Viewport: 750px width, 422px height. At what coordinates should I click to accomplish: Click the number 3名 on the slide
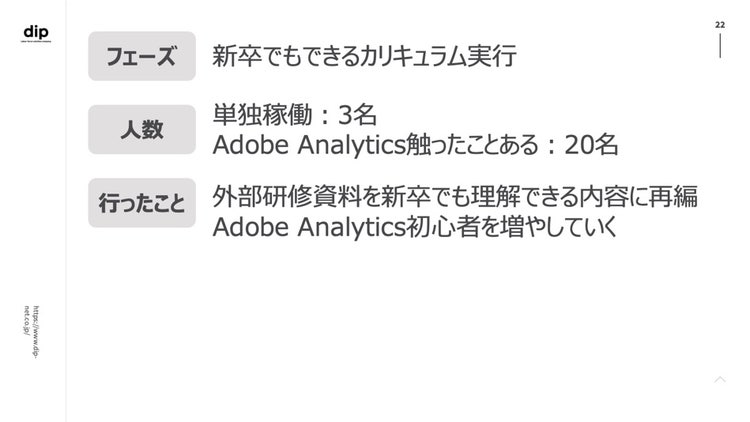click(357, 115)
